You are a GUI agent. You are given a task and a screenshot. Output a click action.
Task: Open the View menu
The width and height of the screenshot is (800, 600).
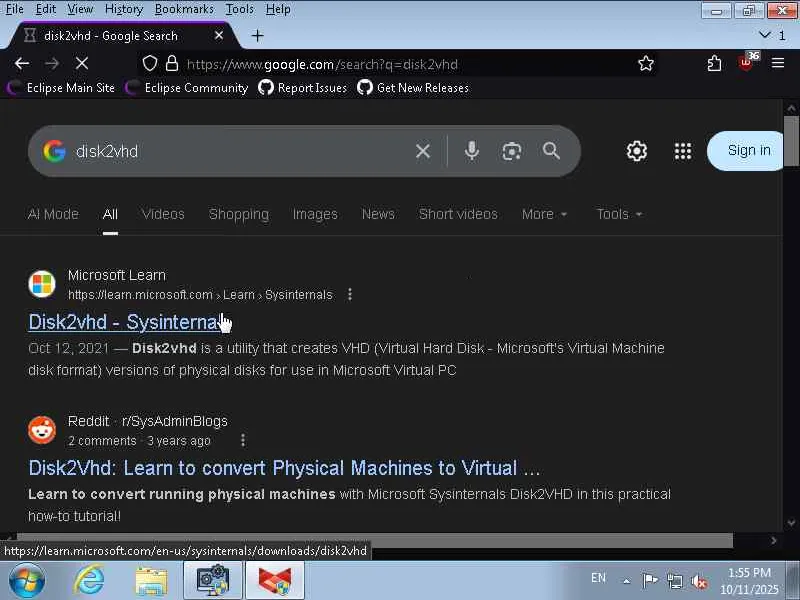81,9
